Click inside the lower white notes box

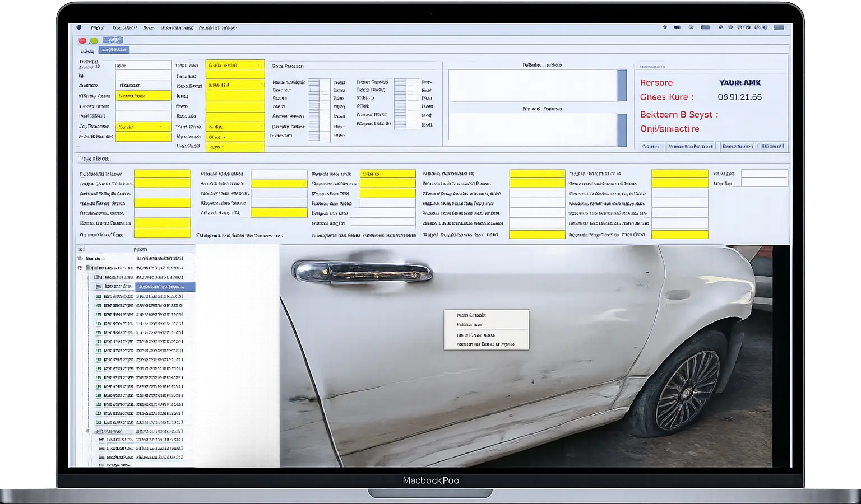(x=533, y=130)
